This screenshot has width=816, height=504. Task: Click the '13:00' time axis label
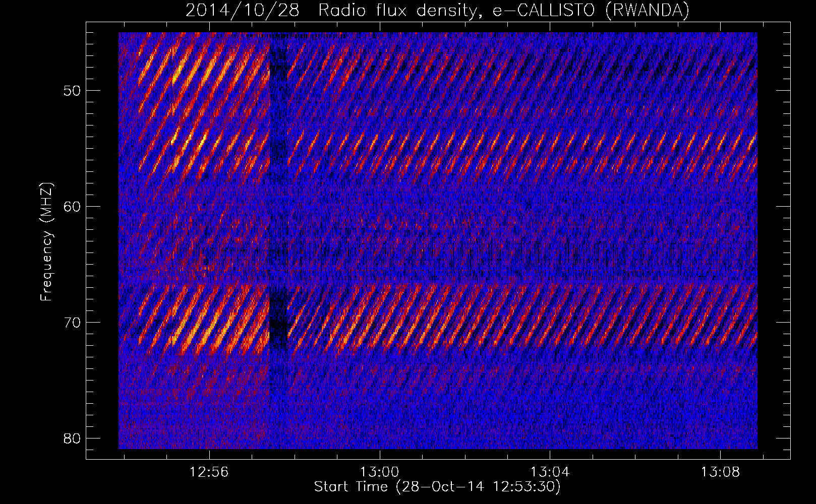(379, 472)
